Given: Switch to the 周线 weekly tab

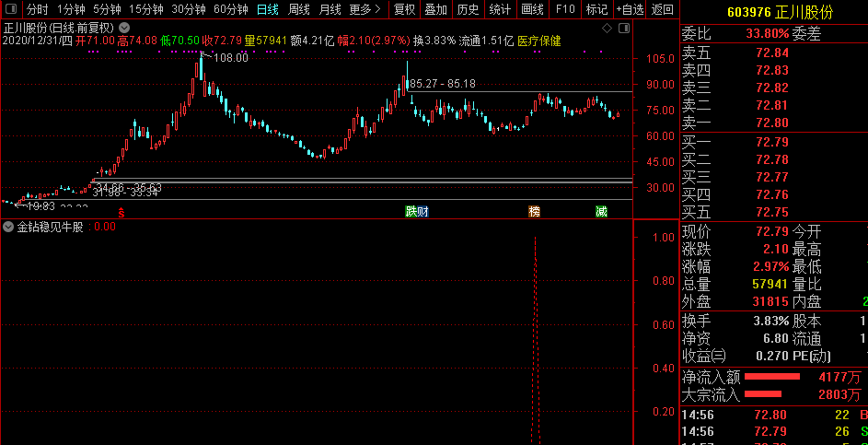Looking at the screenshot, I should tap(299, 9).
